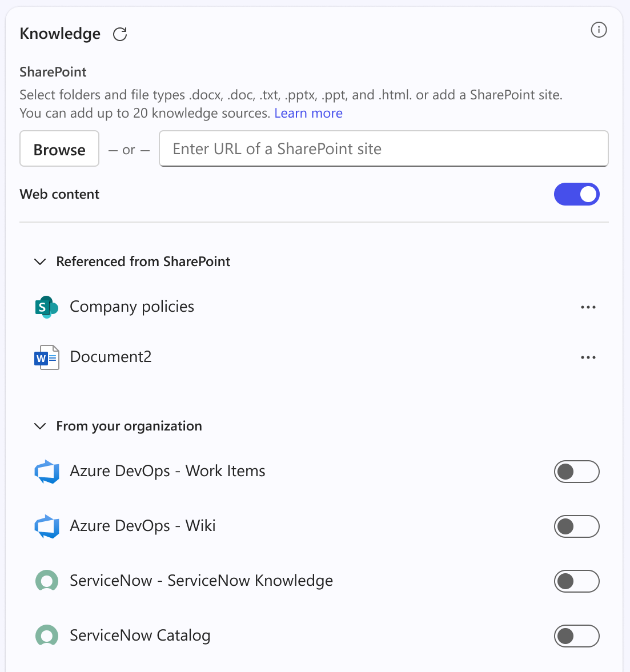The height and width of the screenshot is (672, 630).
Task: Collapse the From your organization section
Action: tap(39, 426)
